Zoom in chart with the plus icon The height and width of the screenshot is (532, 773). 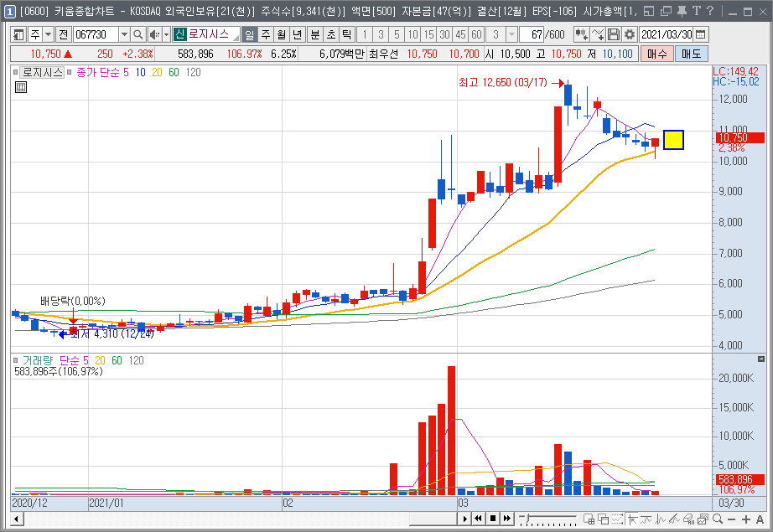coord(746,519)
